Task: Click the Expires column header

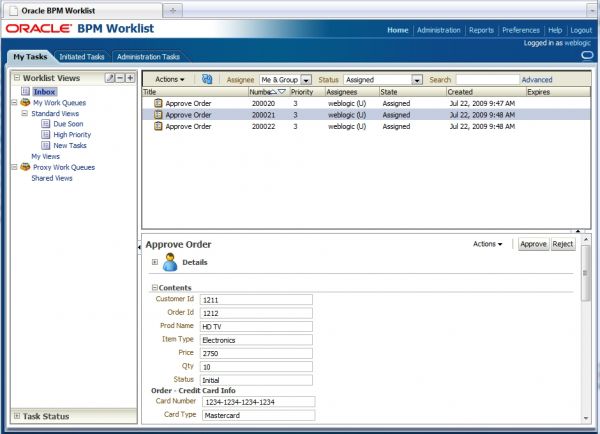Action: (x=558, y=92)
